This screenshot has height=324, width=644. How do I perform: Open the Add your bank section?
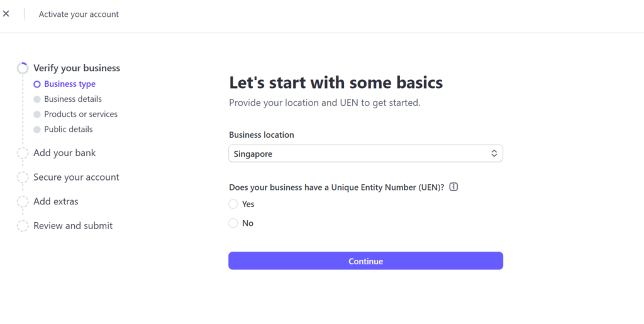pyautogui.click(x=64, y=154)
